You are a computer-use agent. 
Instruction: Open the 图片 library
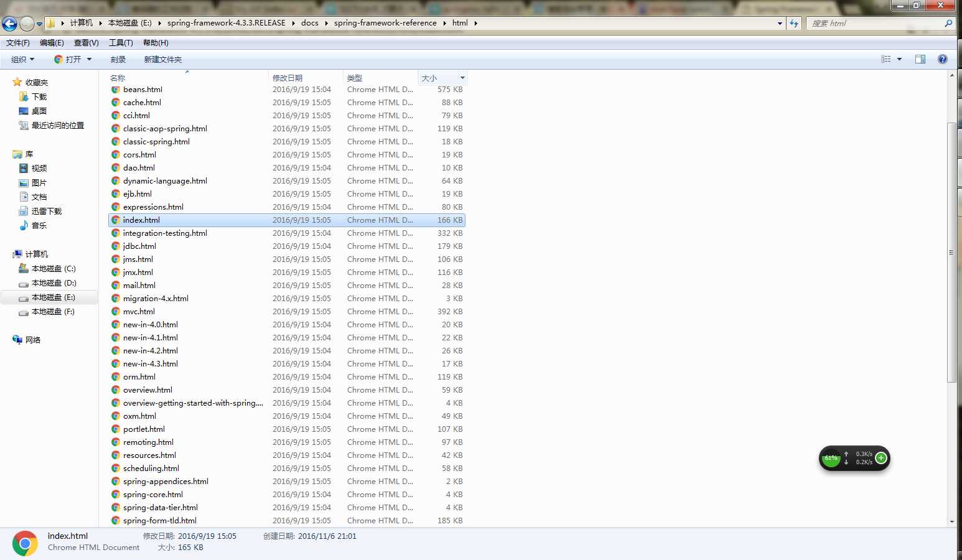click(33, 182)
